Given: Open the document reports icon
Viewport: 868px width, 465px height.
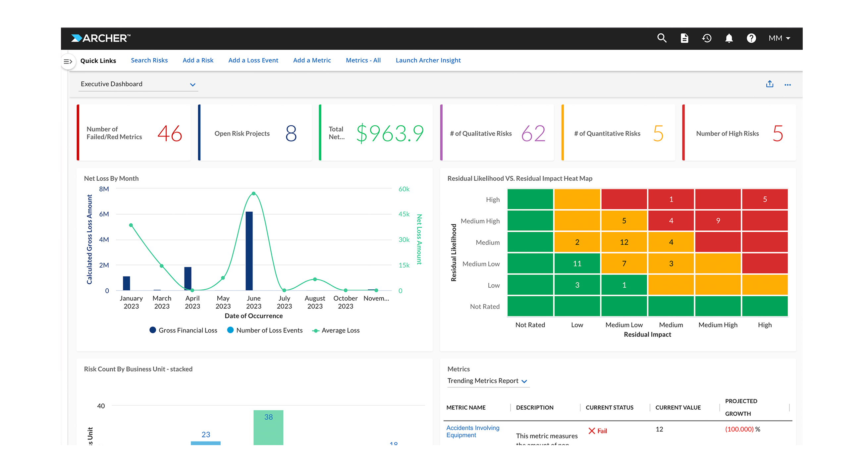Looking at the screenshot, I should [x=684, y=38].
